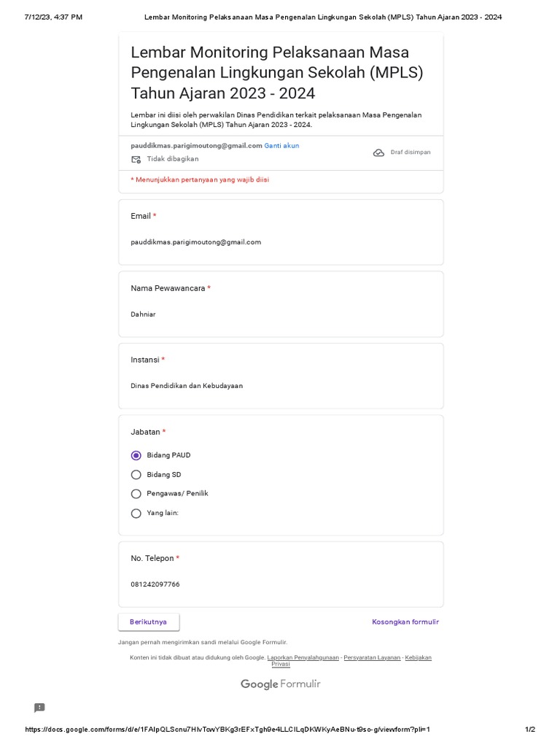This screenshot has height=747, width=560.
Task: Select the Bidang SD radio option
Action: [136, 475]
